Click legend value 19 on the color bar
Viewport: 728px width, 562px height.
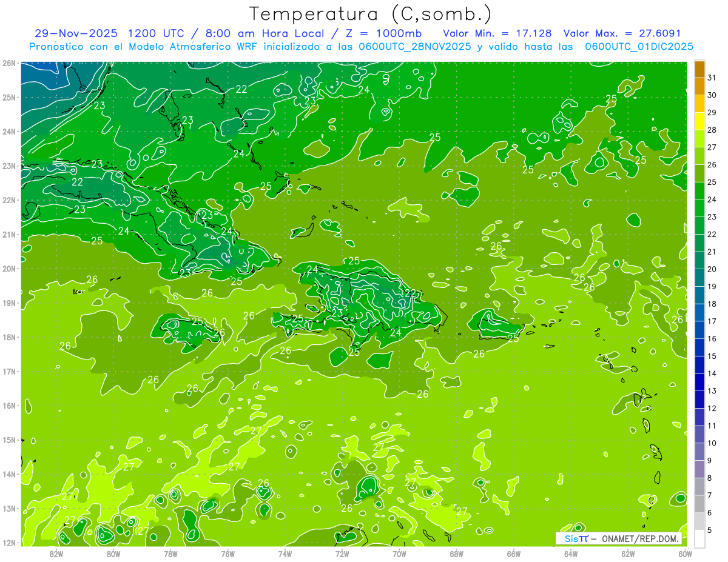(x=712, y=286)
